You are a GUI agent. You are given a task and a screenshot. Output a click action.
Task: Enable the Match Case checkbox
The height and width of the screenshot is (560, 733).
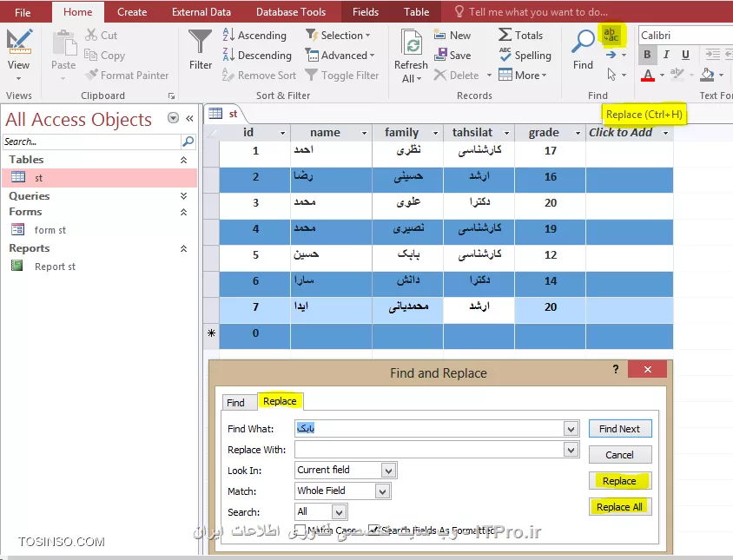point(300,530)
